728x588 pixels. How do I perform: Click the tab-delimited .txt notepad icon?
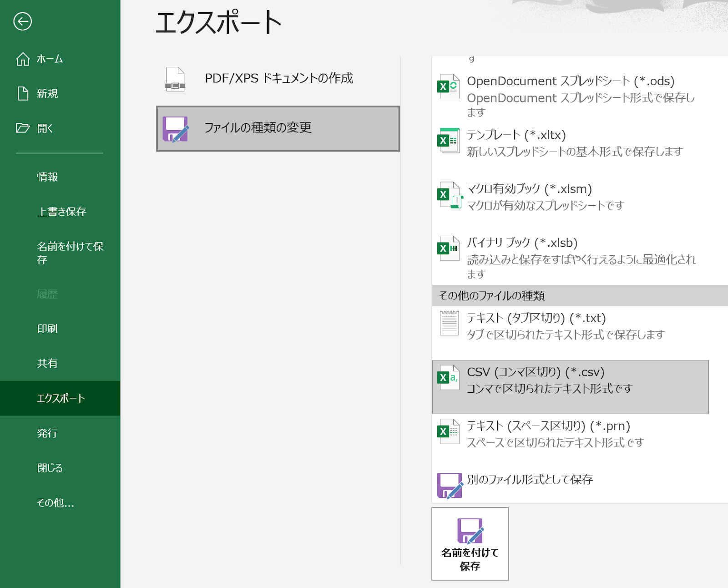(449, 323)
